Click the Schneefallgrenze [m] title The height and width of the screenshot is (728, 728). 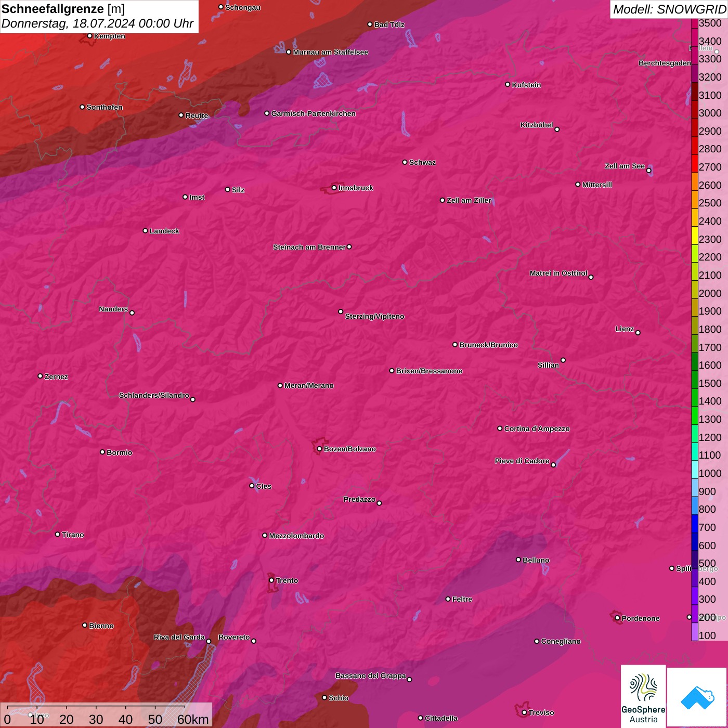tap(63, 9)
